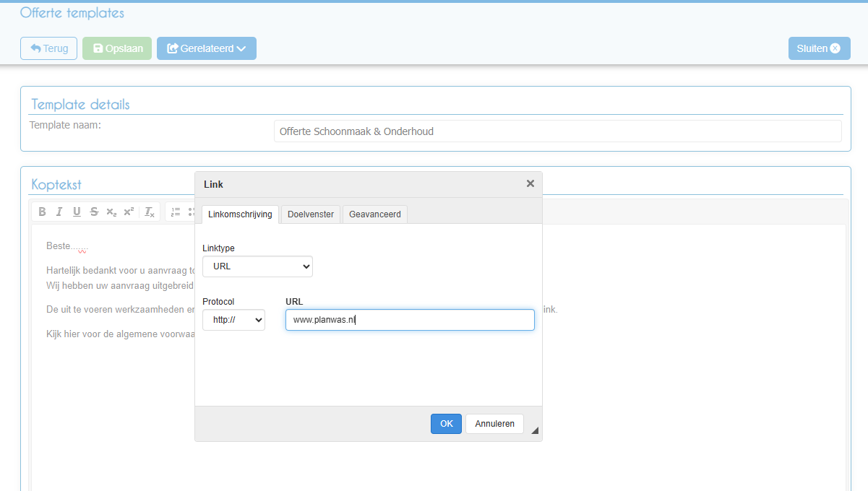Expand the Gerelateerd dropdown button
This screenshot has width=868, height=491.
207,48
